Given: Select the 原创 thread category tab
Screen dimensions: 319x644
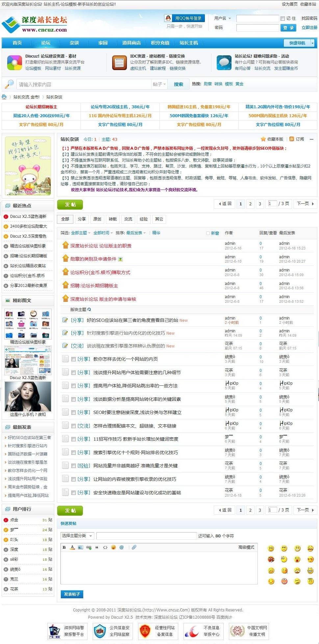Looking at the screenshot, I should click(97, 219).
